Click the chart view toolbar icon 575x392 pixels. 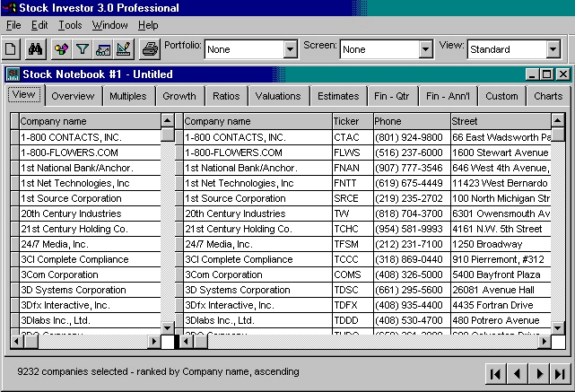pyautogui.click(x=103, y=48)
